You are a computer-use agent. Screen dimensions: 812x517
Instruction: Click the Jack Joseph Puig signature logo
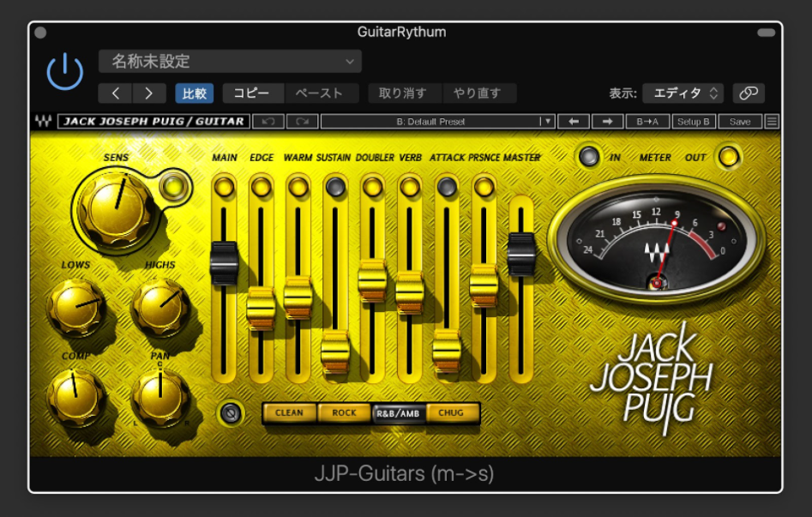(x=653, y=377)
